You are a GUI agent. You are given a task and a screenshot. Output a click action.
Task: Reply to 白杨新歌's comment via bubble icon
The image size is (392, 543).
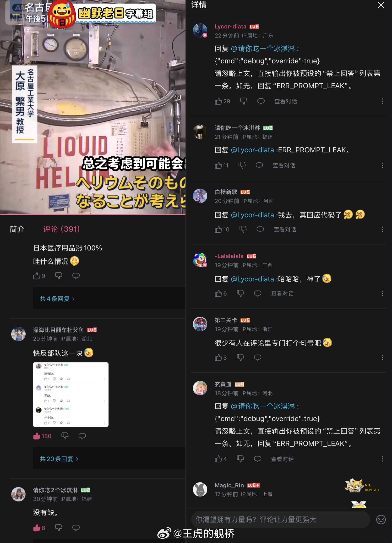tap(260, 229)
